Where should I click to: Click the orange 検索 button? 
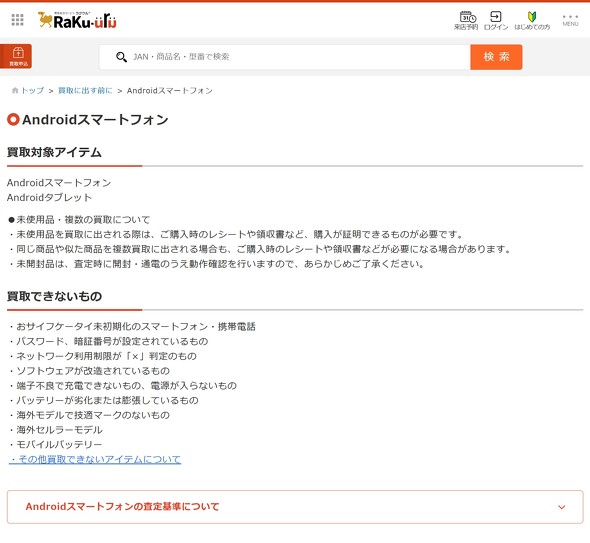pos(496,57)
